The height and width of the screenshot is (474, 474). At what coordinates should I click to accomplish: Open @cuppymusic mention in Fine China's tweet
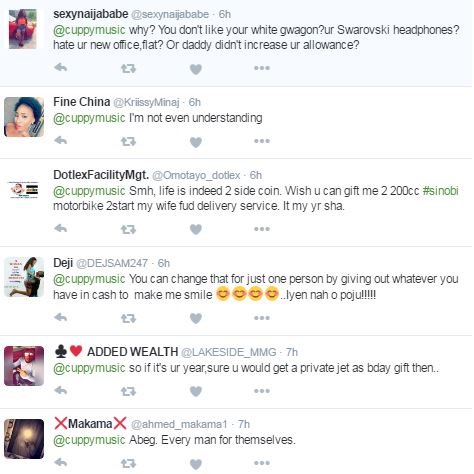[89, 118]
